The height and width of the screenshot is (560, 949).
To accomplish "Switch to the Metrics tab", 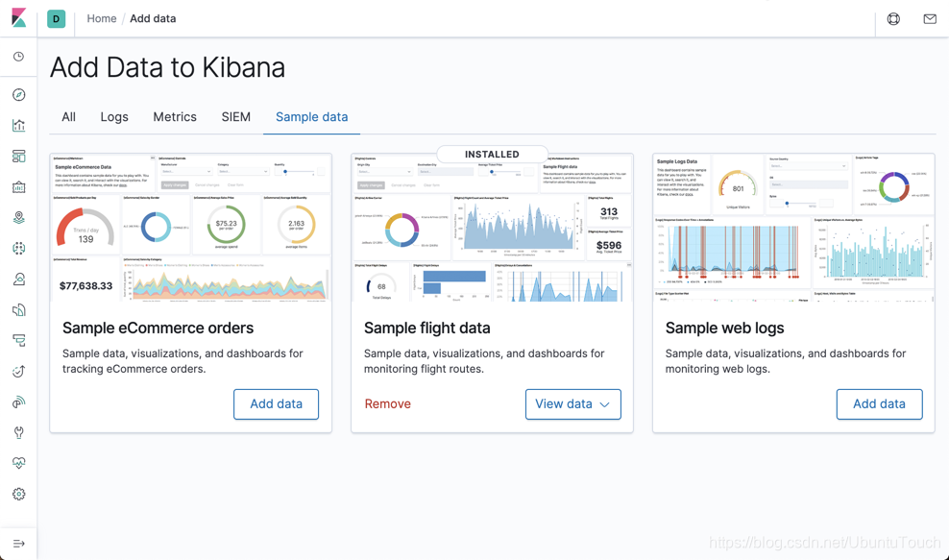I will point(175,117).
